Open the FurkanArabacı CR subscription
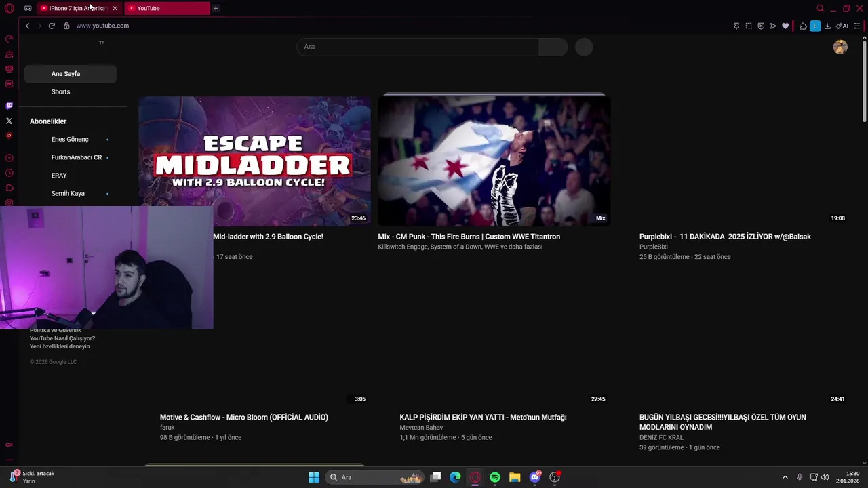The height and width of the screenshot is (488, 868). [x=77, y=157]
